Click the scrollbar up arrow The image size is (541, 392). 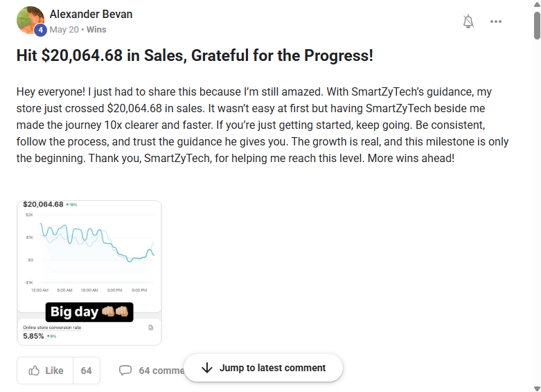click(536, 6)
